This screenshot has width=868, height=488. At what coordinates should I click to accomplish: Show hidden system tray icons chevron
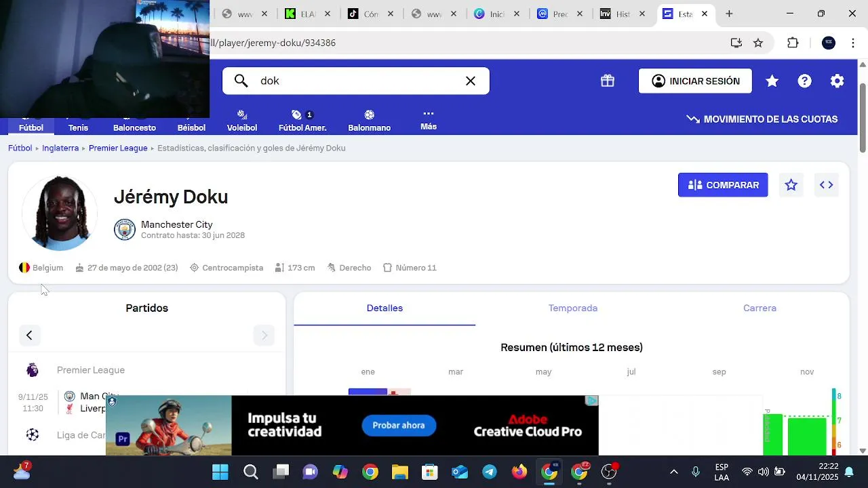(673, 472)
